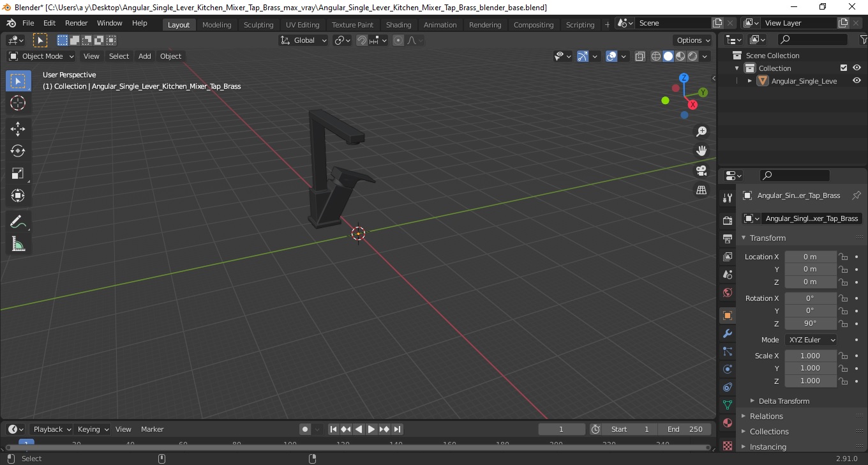
Task: Open the Playback popover in timeline
Action: tap(52, 429)
